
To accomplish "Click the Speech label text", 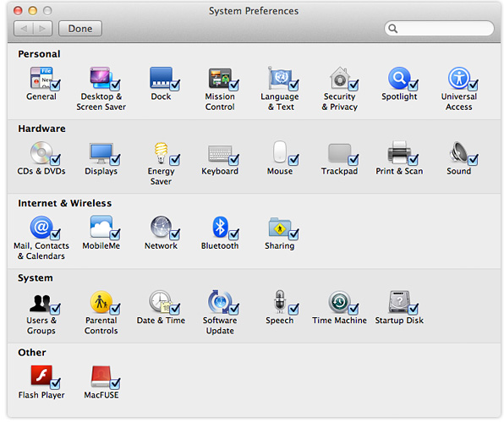I will [280, 321].
